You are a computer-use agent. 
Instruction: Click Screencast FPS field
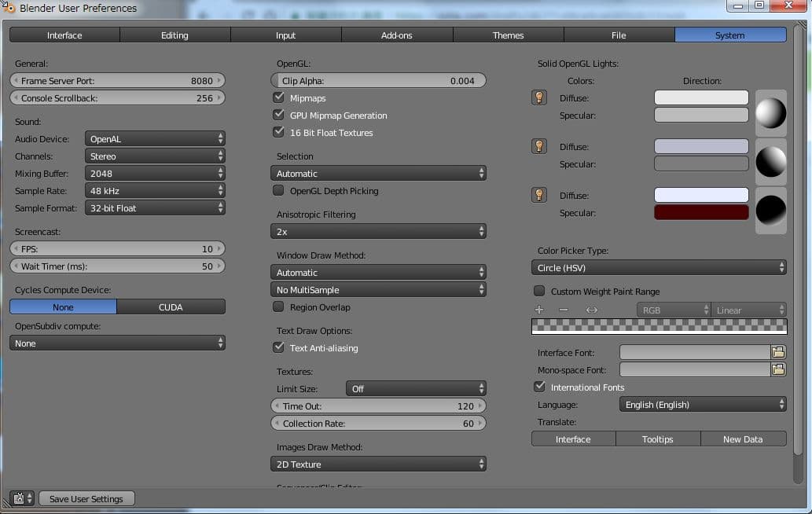tap(118, 249)
